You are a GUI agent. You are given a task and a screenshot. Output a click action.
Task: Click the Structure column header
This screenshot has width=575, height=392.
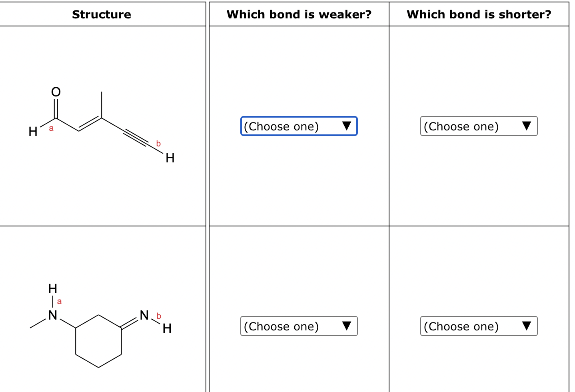[x=102, y=15]
